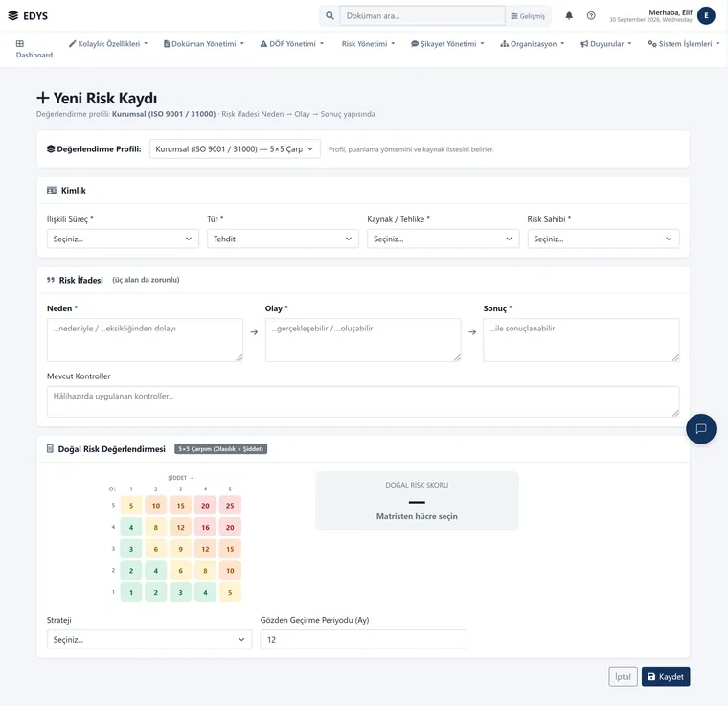The image size is (728, 706).
Task: Open Değerlendirme Profili dropdown
Action: (235, 149)
